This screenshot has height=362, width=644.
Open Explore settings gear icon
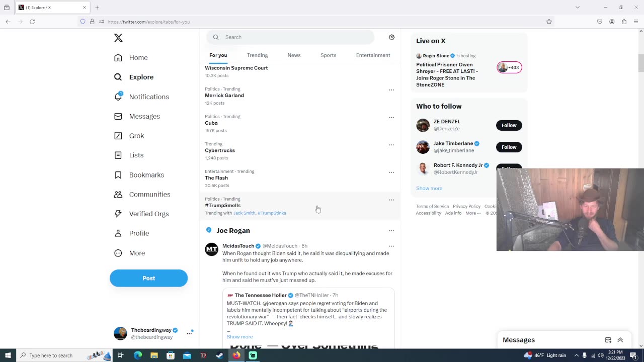pos(391,37)
